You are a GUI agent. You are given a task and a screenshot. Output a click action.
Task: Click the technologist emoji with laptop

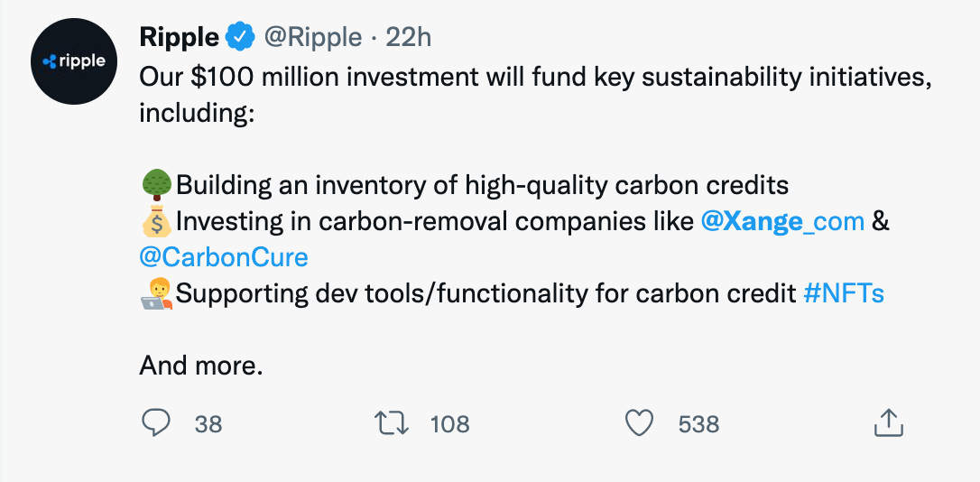[x=157, y=293]
